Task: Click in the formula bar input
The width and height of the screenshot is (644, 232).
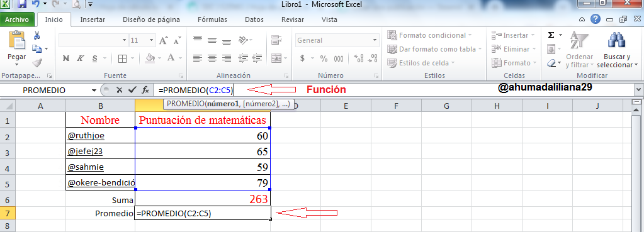Action: click(x=393, y=90)
